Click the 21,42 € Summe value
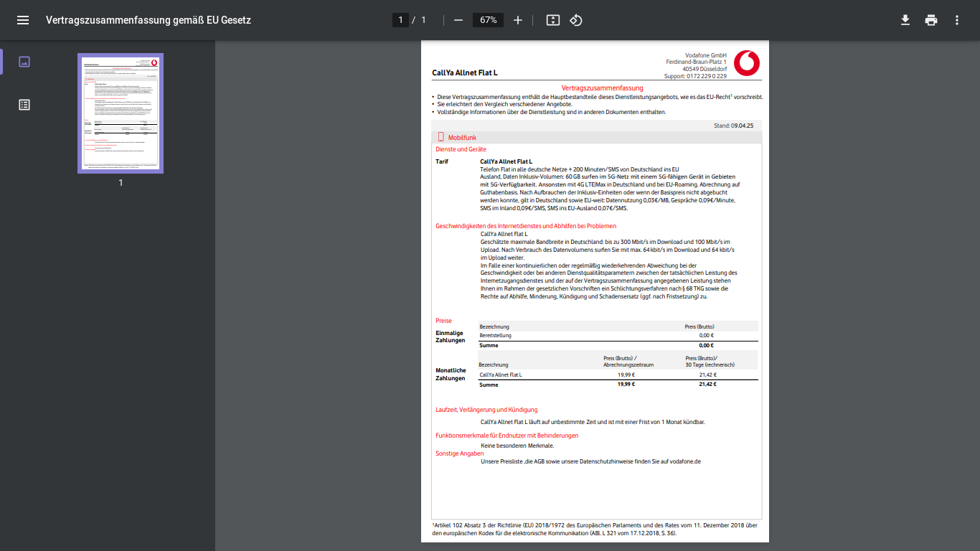The width and height of the screenshot is (980, 551). (x=707, y=384)
